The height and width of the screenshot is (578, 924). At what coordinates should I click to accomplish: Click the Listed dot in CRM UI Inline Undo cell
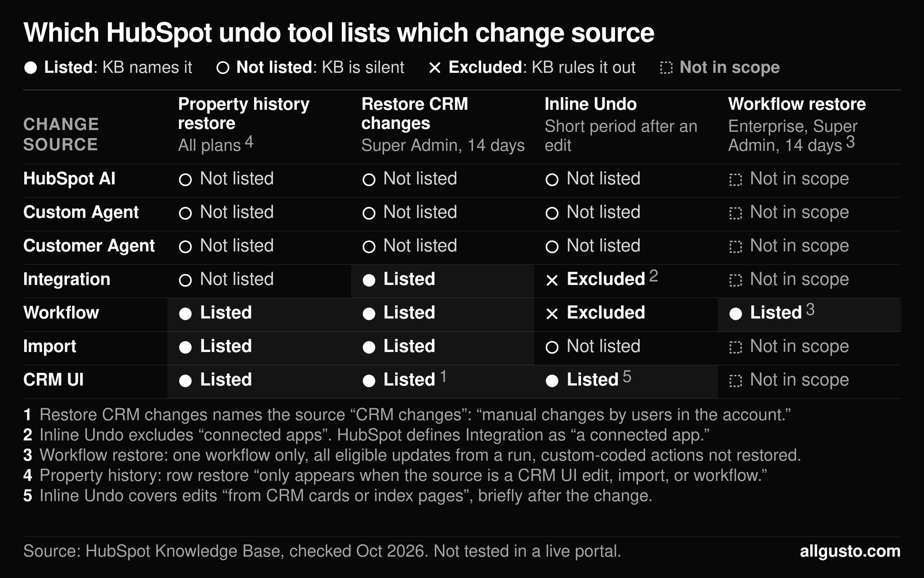(x=552, y=381)
